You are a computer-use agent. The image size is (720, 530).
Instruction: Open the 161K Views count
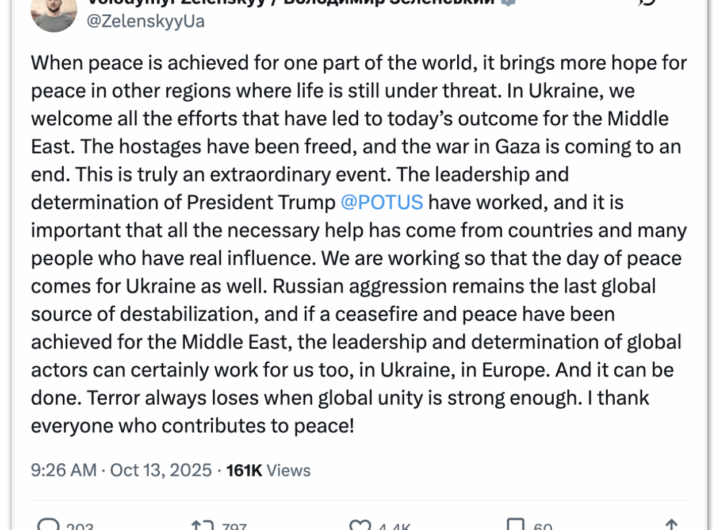coord(269,469)
